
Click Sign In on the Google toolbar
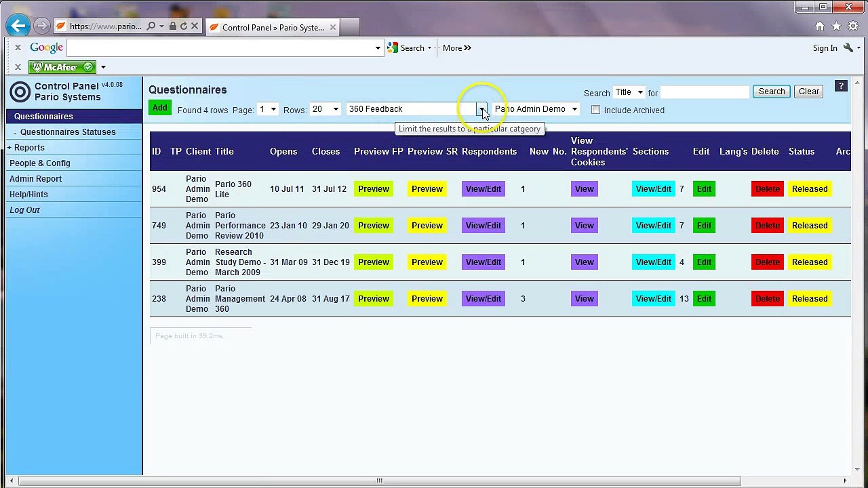point(825,47)
